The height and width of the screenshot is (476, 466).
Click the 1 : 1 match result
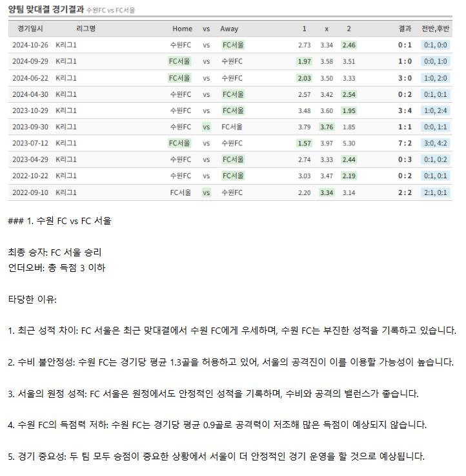[405, 127]
